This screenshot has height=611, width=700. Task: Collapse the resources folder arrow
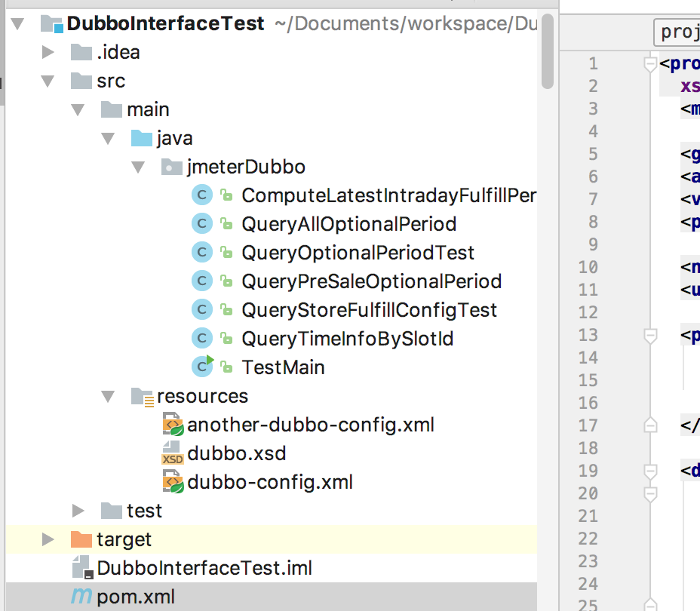coord(108,396)
